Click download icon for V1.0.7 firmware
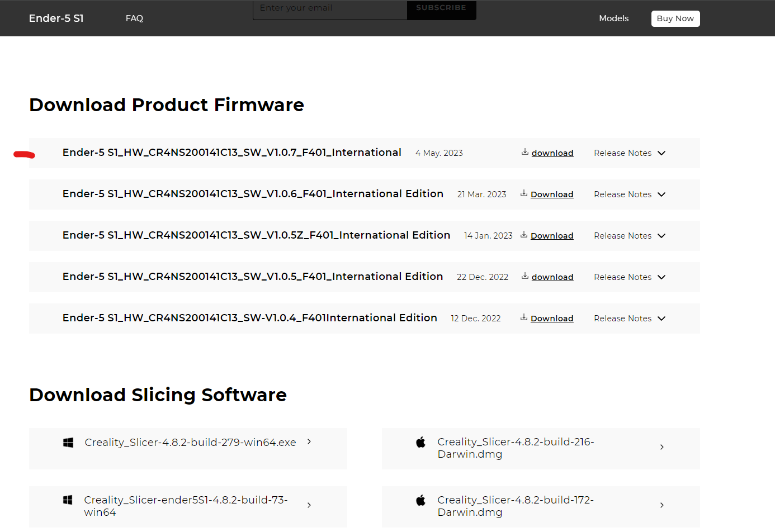The image size is (775, 532). [x=525, y=152]
